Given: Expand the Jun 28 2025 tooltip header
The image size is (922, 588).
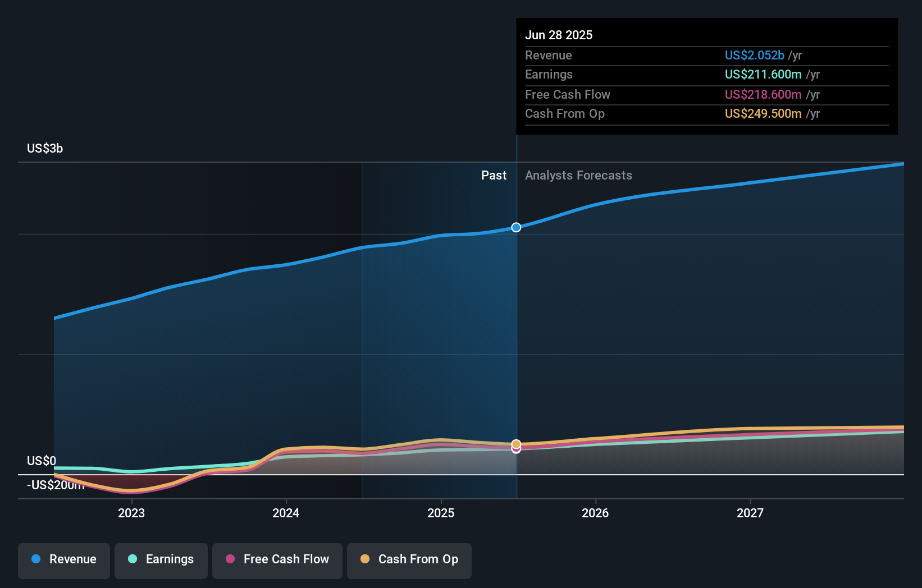Looking at the screenshot, I should 559,35.
